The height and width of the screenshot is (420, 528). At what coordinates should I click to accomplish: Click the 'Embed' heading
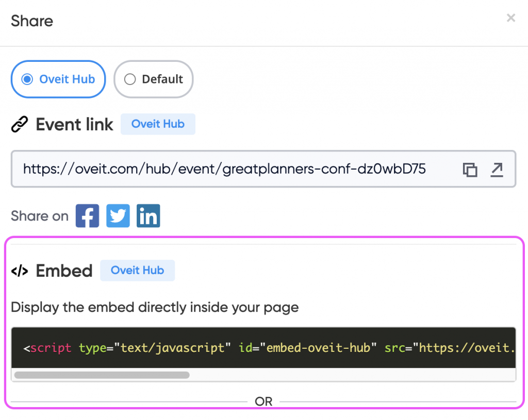pos(64,271)
